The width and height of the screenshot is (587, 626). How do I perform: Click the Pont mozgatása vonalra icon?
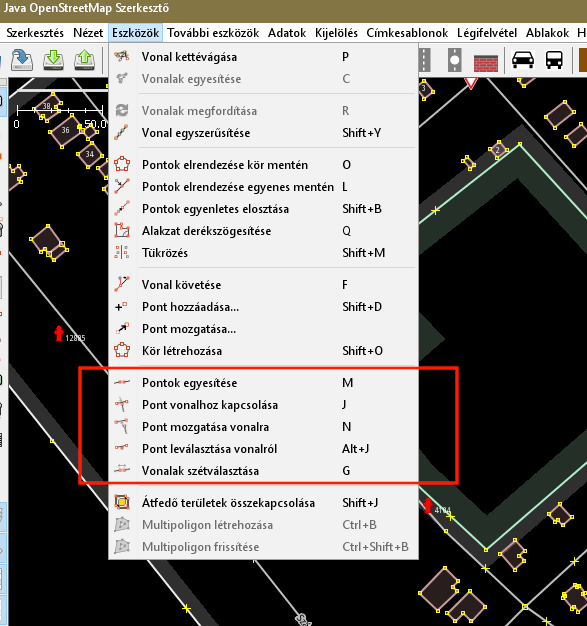point(122,426)
